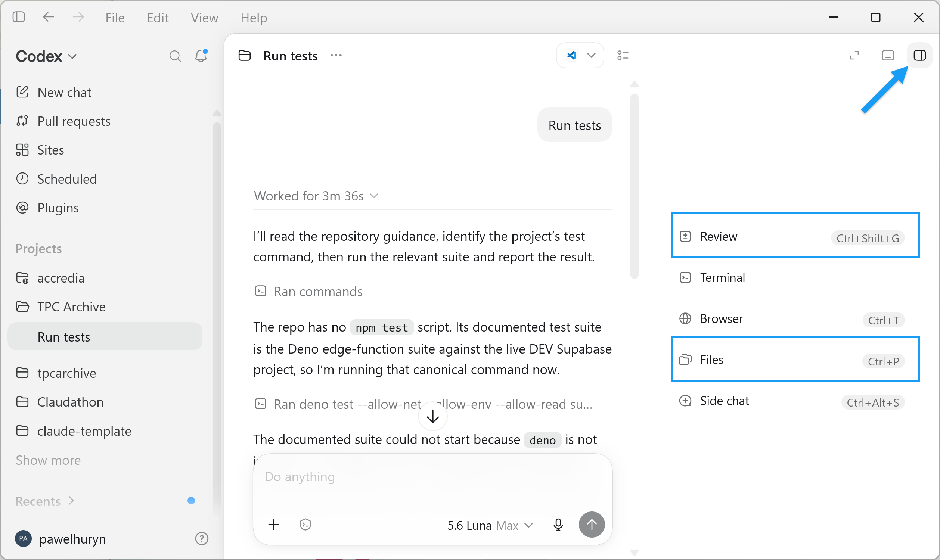Click the Run tests message bubble

[x=575, y=125]
